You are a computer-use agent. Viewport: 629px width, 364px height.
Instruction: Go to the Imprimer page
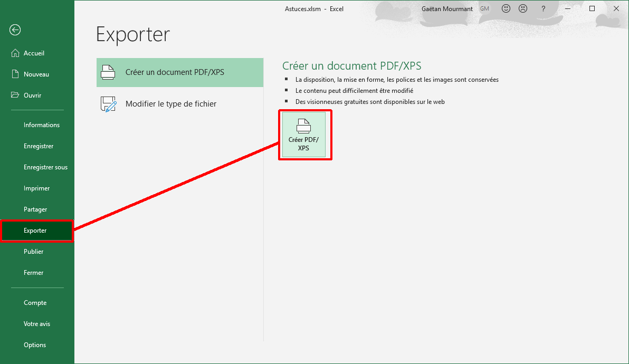click(37, 188)
